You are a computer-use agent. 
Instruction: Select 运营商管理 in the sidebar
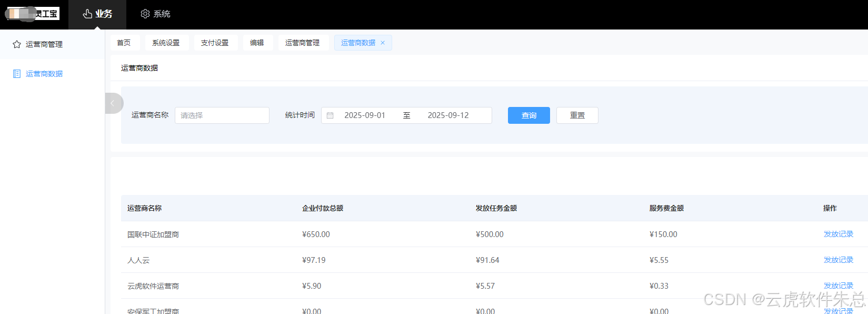[x=44, y=44]
